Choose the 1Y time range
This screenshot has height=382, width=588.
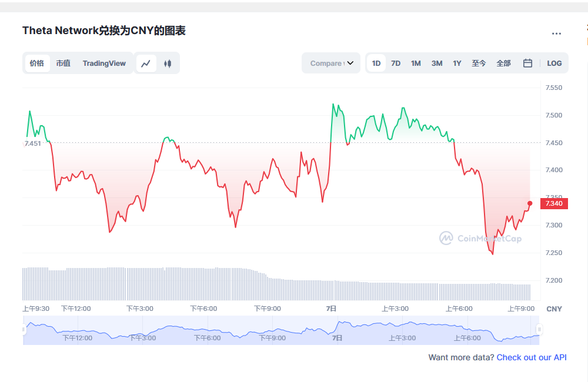[x=457, y=63]
